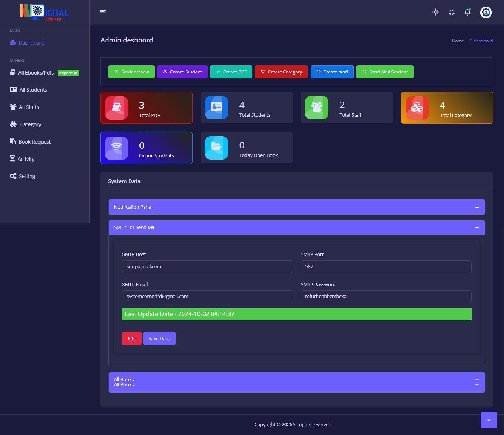Click the green 'important' badge

coord(68,73)
